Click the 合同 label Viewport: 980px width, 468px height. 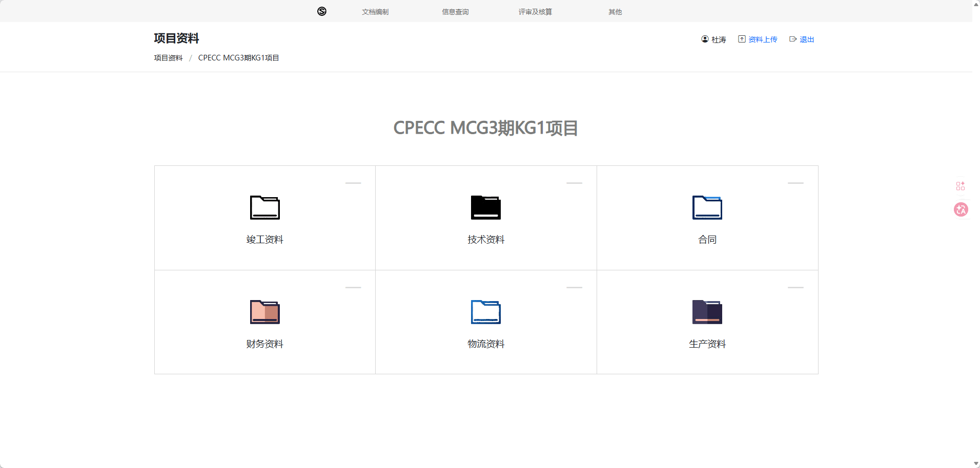pyautogui.click(x=707, y=239)
